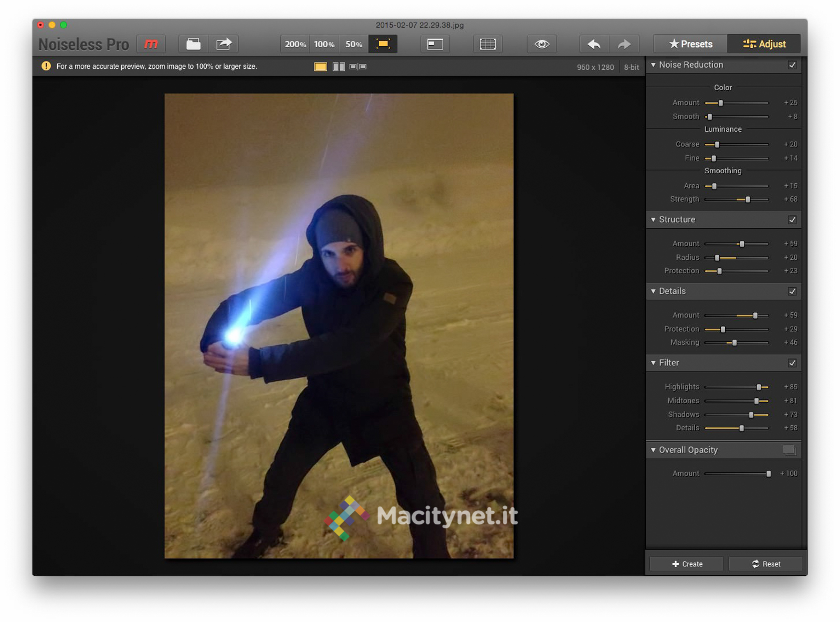Collapse the Noise Reduction disclosure triangle
The height and width of the screenshot is (622, 840).
(x=653, y=65)
